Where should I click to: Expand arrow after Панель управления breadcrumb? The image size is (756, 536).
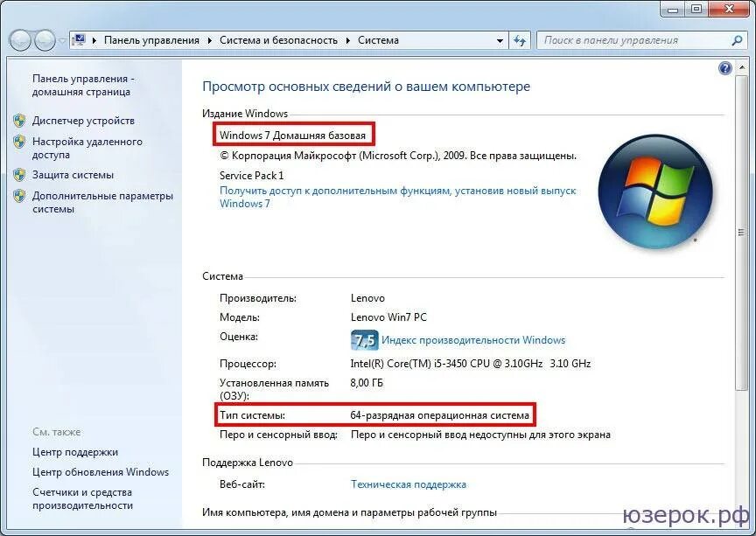pyautogui.click(x=210, y=40)
